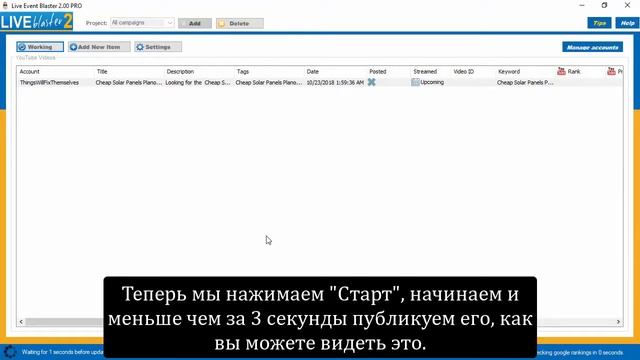Click the Keyword cell 'Cheap Solar Panels P...'
The width and height of the screenshot is (640, 360).
click(525, 82)
